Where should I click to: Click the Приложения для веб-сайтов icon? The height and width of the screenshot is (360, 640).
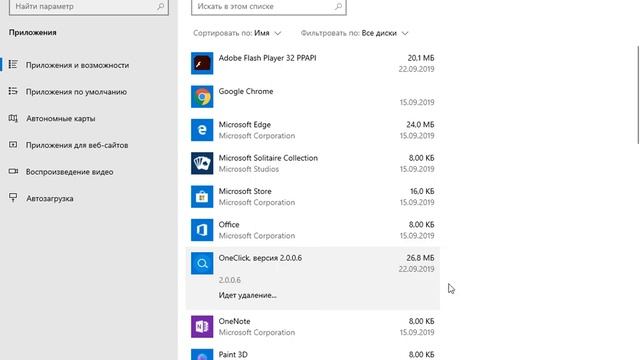tap(13, 145)
